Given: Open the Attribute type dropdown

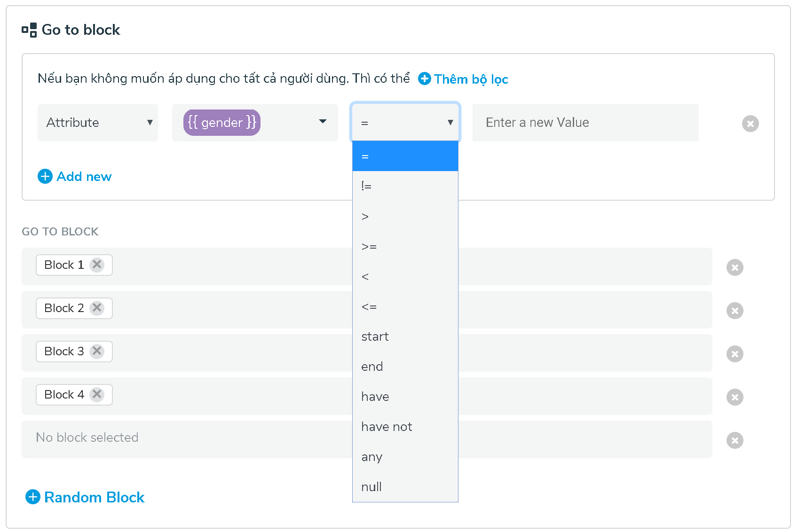Looking at the screenshot, I should coord(98,123).
